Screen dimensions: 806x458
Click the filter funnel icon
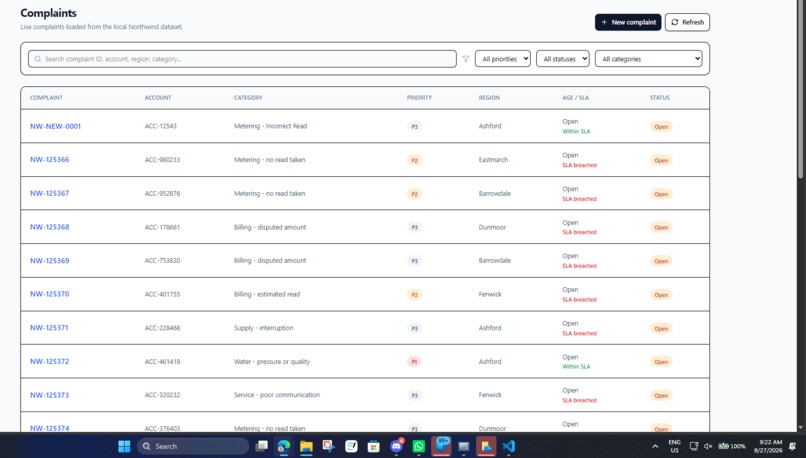pyautogui.click(x=466, y=59)
